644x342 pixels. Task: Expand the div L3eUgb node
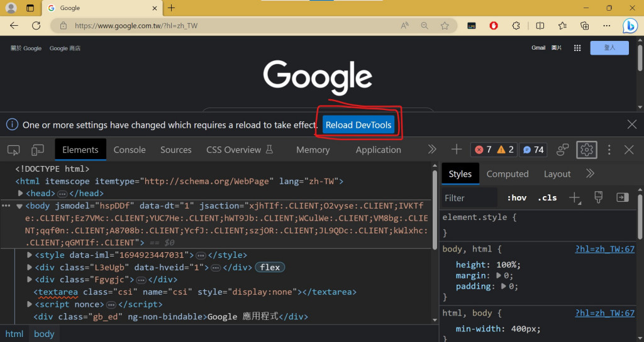[x=29, y=267]
